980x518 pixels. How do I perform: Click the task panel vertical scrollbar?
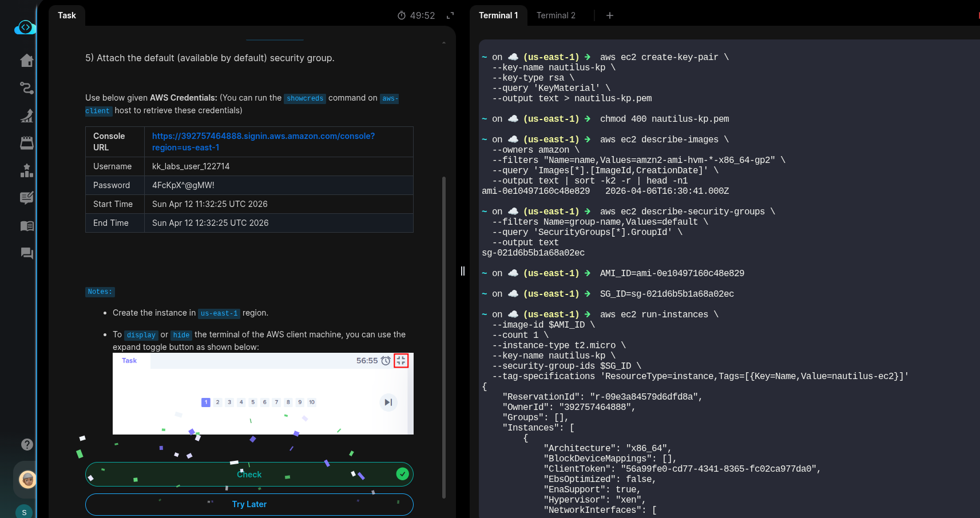[x=444, y=337]
